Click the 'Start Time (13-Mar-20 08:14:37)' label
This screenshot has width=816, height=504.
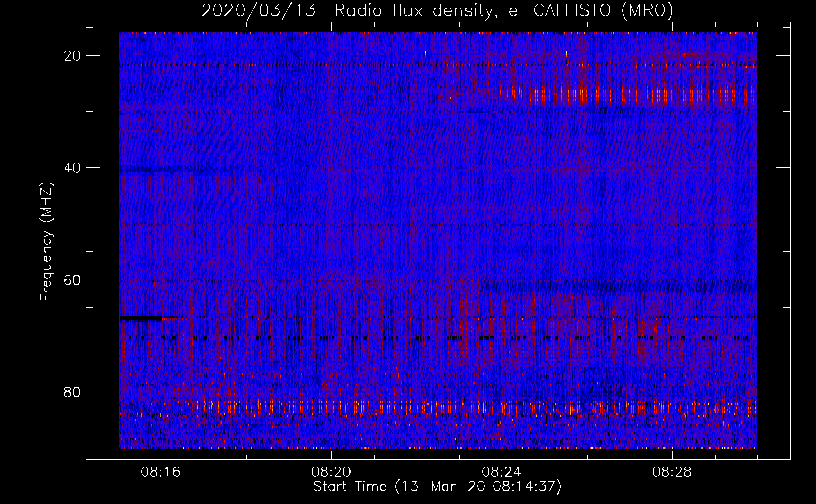click(x=437, y=487)
